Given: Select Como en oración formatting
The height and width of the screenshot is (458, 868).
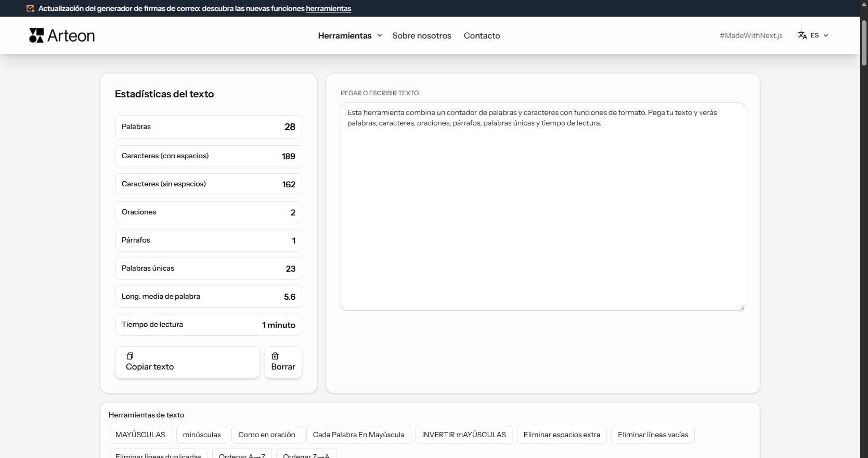Looking at the screenshot, I should coord(266,435).
